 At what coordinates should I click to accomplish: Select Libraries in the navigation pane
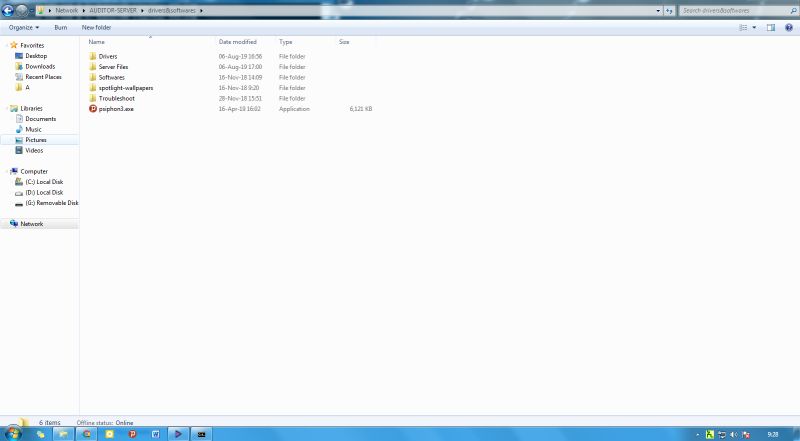pos(32,108)
